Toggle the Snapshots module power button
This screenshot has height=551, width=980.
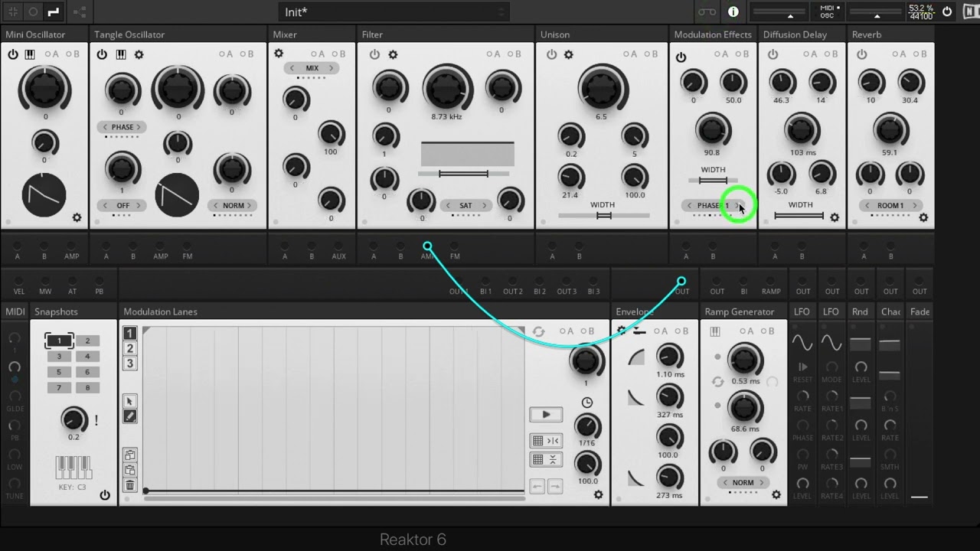click(x=105, y=495)
